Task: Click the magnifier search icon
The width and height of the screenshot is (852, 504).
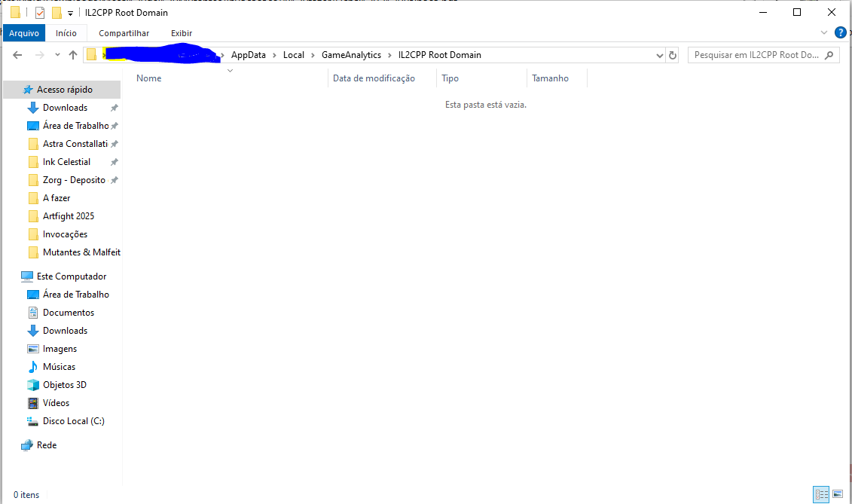Action: click(829, 55)
